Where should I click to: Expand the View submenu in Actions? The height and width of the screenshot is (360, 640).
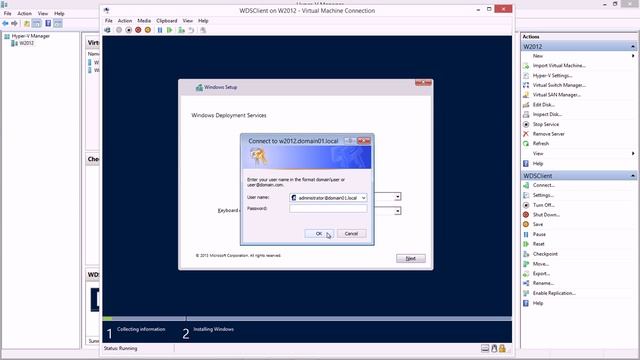[633, 153]
